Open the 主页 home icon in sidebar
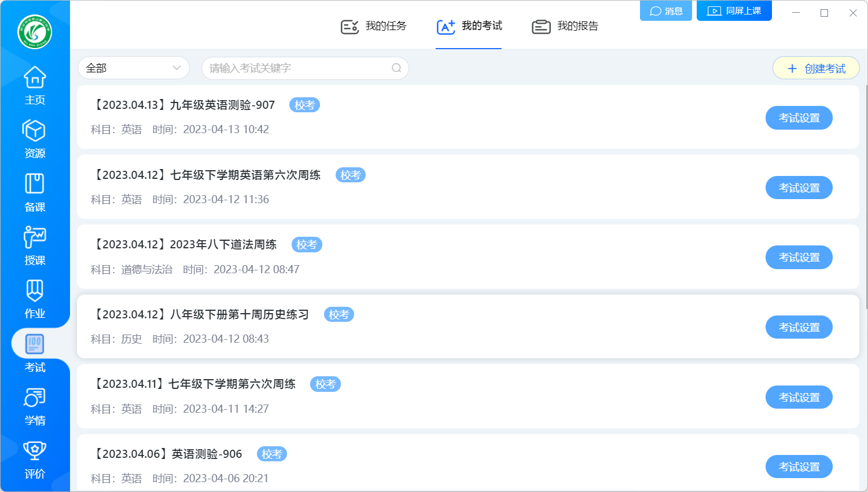 (x=35, y=85)
